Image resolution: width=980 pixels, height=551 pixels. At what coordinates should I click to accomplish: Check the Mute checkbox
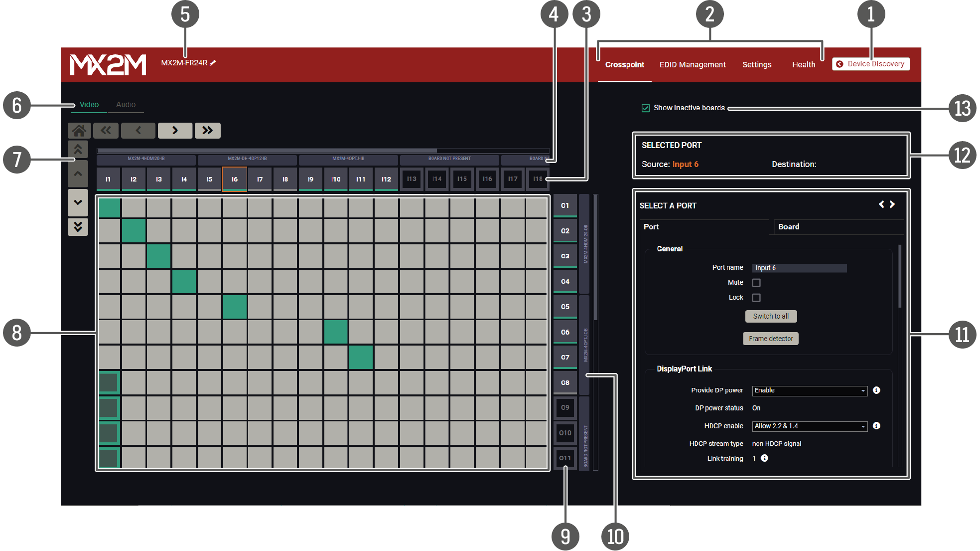pyautogui.click(x=756, y=283)
